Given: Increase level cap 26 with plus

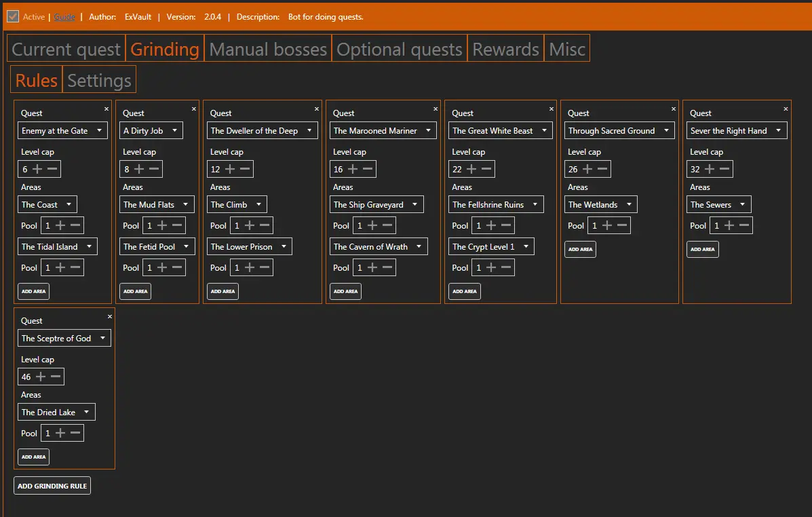Looking at the screenshot, I should coord(587,169).
